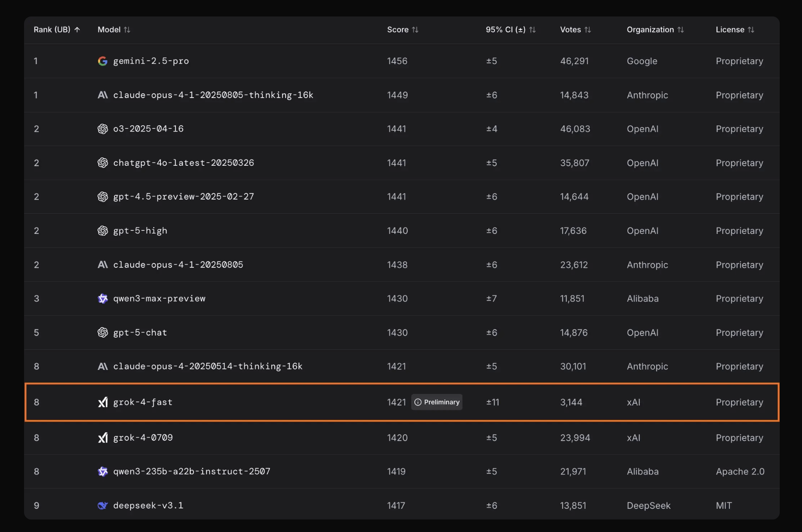Screen dimensions: 802x532
Task: Click the Apache 2.0 license cell
Action: click(740, 471)
